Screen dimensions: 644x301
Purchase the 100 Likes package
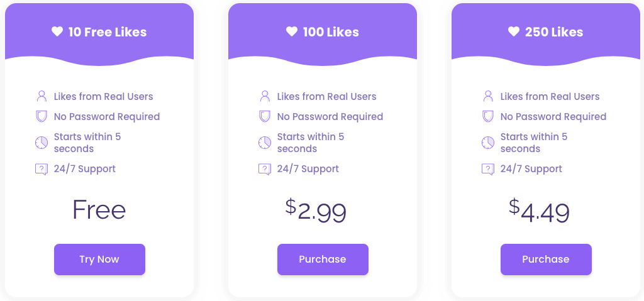click(x=323, y=260)
